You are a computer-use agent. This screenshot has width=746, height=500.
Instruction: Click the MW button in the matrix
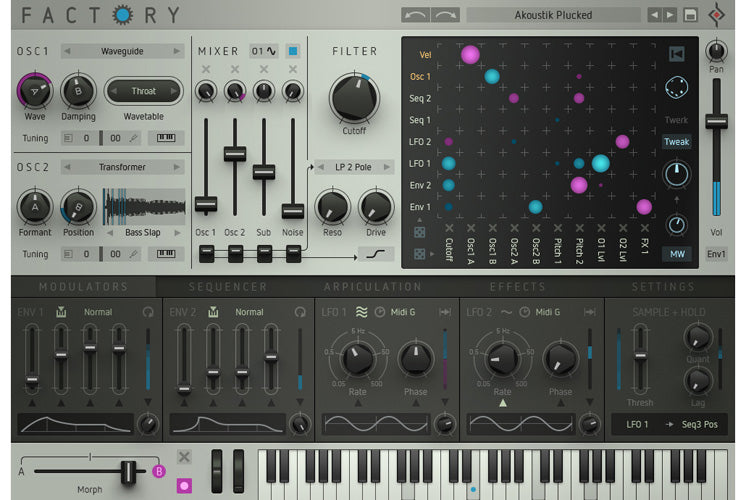tap(677, 254)
